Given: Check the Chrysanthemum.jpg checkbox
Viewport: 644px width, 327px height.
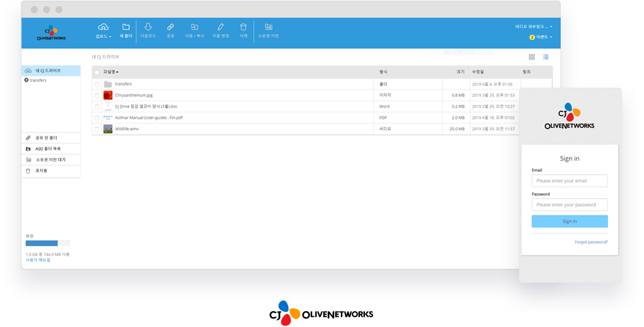Looking at the screenshot, I should click(x=97, y=95).
